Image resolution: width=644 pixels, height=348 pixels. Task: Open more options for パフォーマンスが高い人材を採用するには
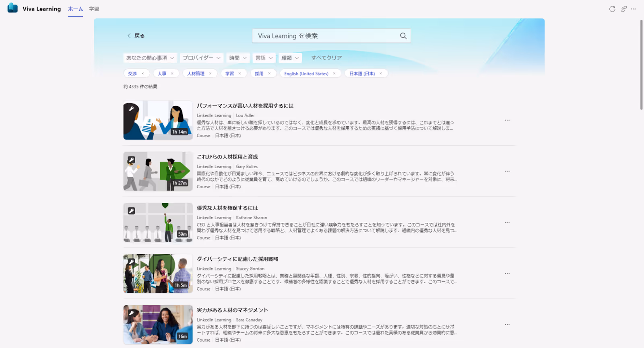[x=507, y=120]
